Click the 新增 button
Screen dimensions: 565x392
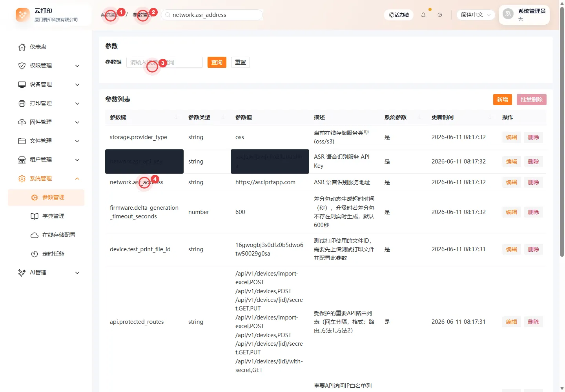click(503, 100)
